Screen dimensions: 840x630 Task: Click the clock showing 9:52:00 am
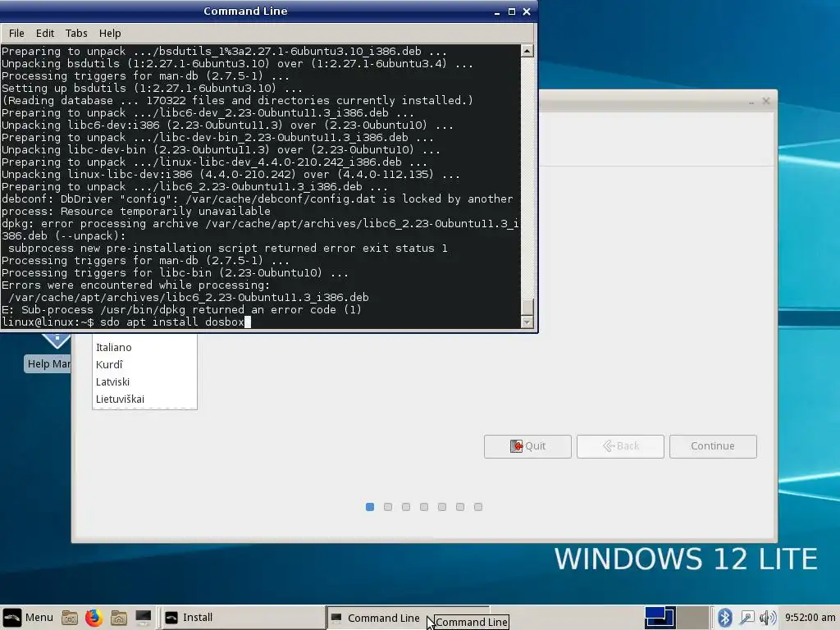pyautogui.click(x=810, y=618)
